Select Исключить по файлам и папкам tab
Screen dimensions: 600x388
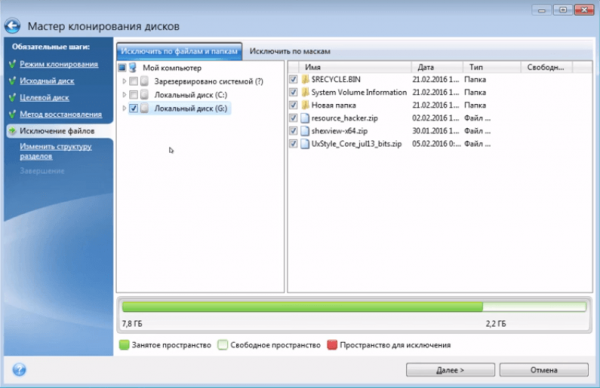tap(179, 51)
